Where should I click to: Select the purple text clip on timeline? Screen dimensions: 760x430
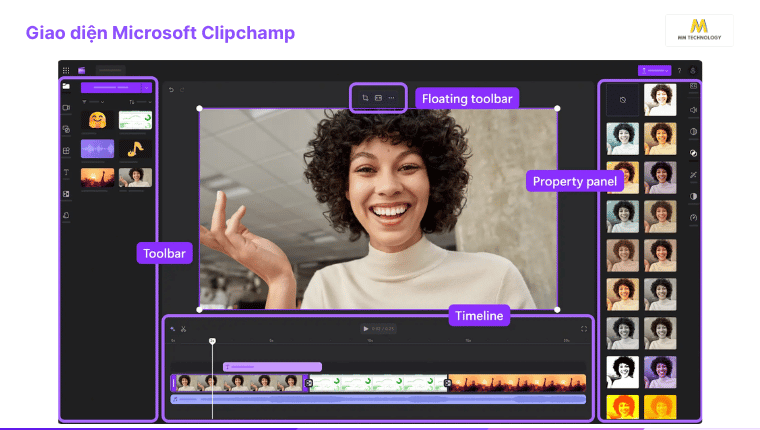[x=272, y=367]
